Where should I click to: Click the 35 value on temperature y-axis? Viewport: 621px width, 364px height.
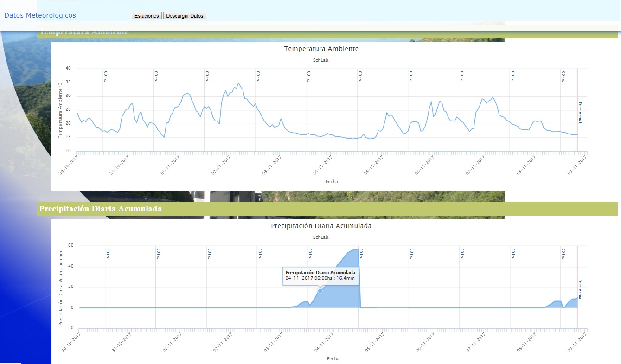[x=68, y=82]
